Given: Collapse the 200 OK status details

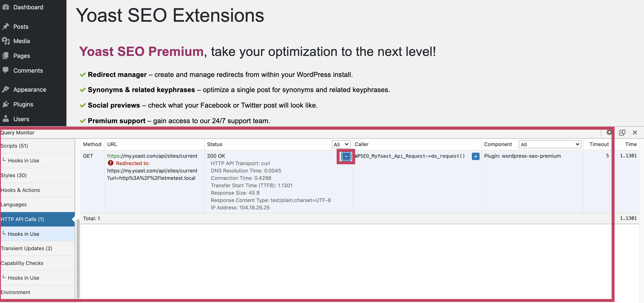Looking at the screenshot, I should pyautogui.click(x=346, y=156).
